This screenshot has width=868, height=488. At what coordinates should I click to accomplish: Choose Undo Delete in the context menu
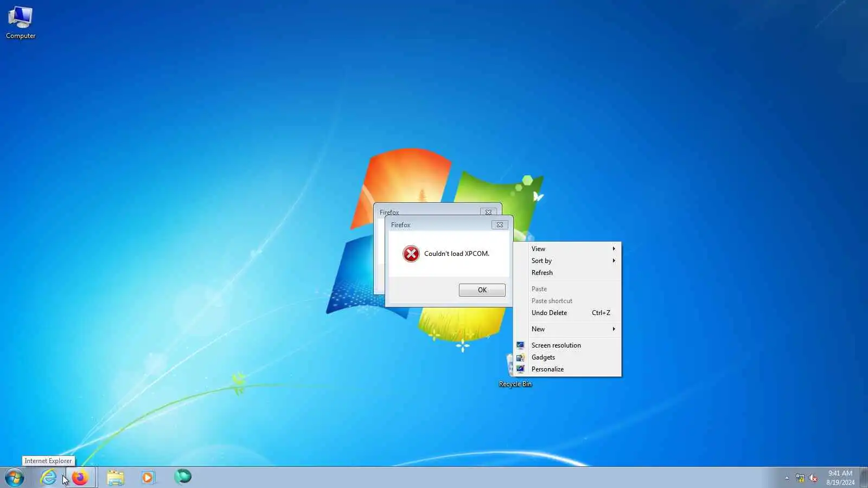pos(567,313)
